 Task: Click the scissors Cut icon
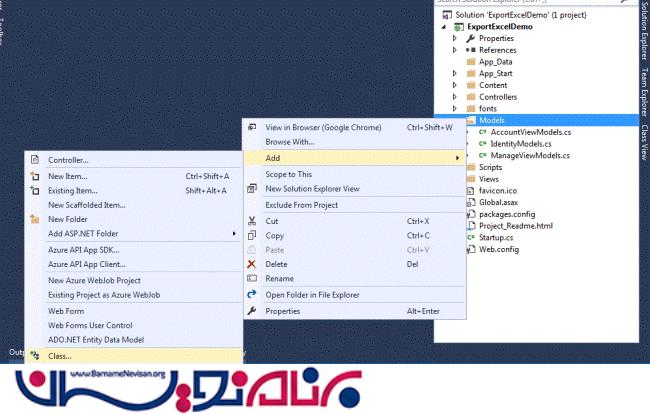(x=252, y=221)
